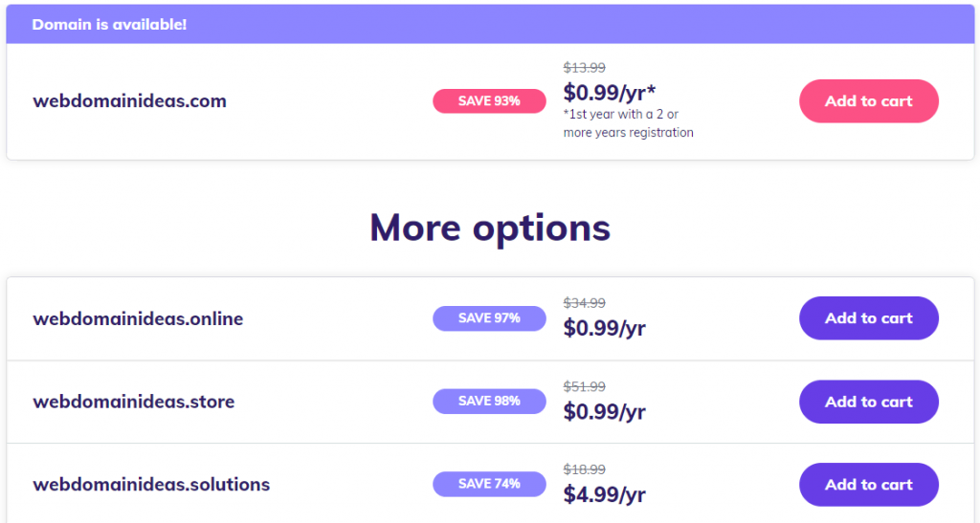980x523 pixels.
Task: Select the webdomainideas.com domain name
Action: [129, 101]
